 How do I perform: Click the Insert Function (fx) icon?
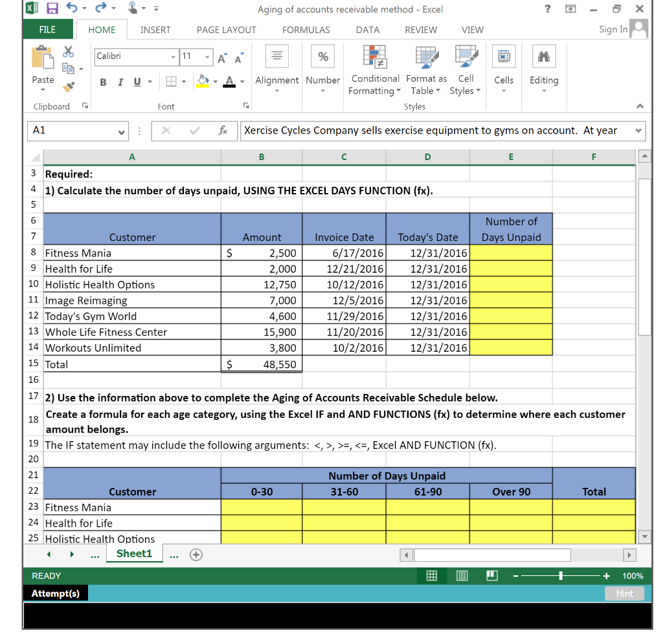tap(223, 131)
